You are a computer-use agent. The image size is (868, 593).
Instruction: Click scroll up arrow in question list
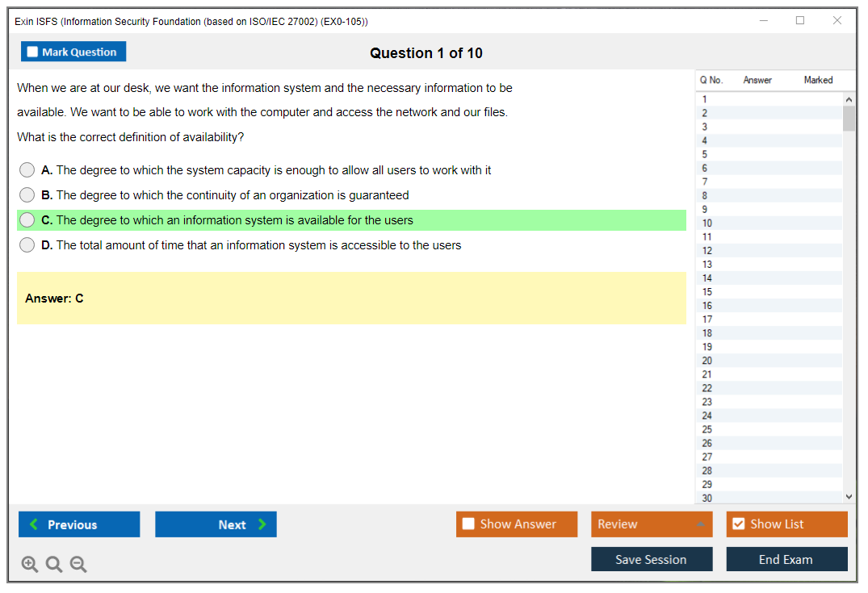click(849, 100)
